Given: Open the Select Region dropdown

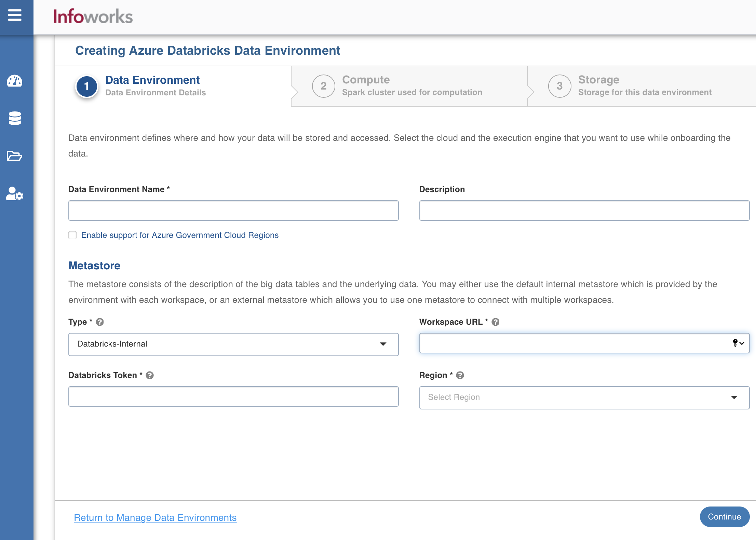Looking at the screenshot, I should click(x=584, y=397).
